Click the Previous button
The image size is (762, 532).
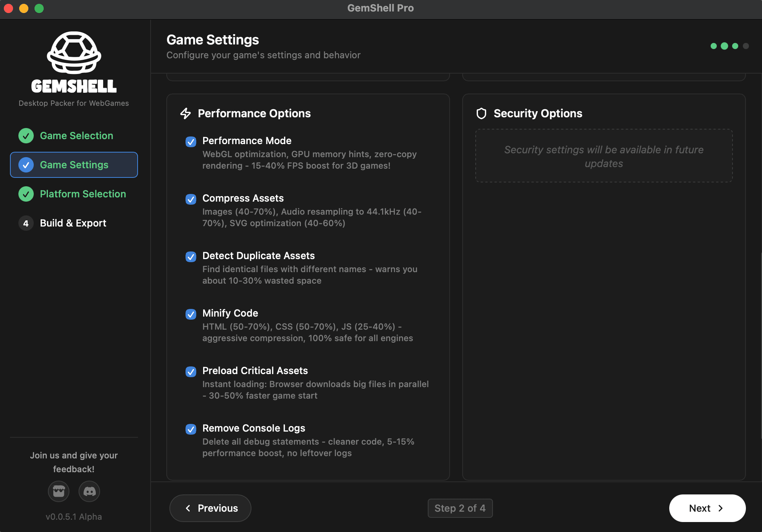tap(210, 508)
